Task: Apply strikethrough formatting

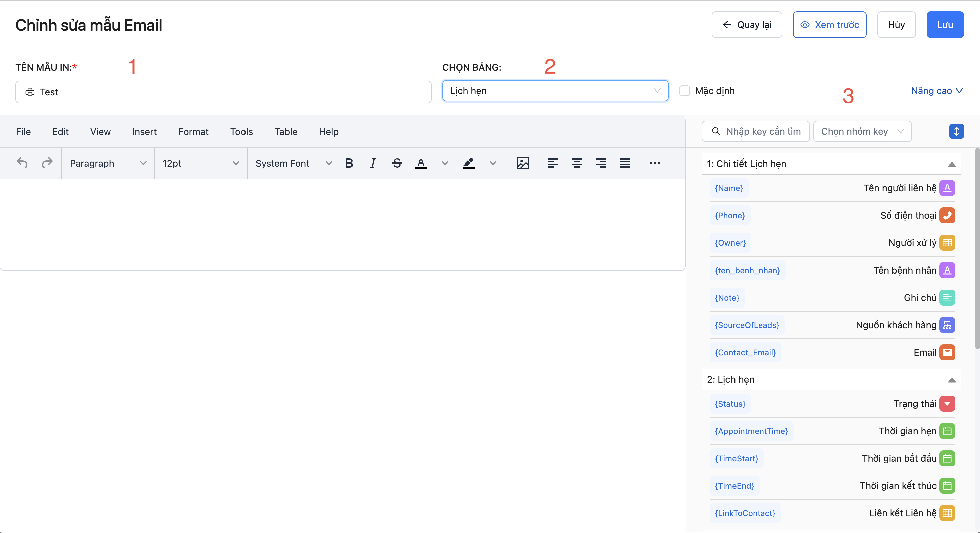Action: [x=397, y=163]
